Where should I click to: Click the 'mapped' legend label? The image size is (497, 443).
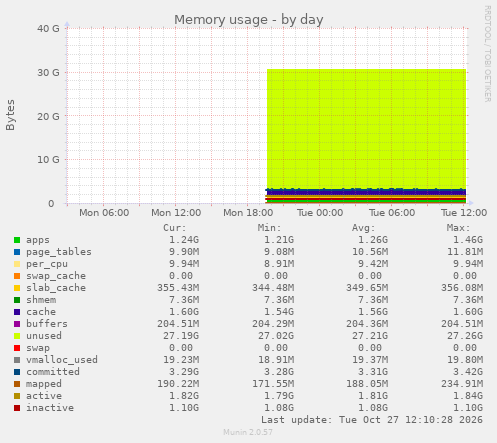pyautogui.click(x=44, y=384)
